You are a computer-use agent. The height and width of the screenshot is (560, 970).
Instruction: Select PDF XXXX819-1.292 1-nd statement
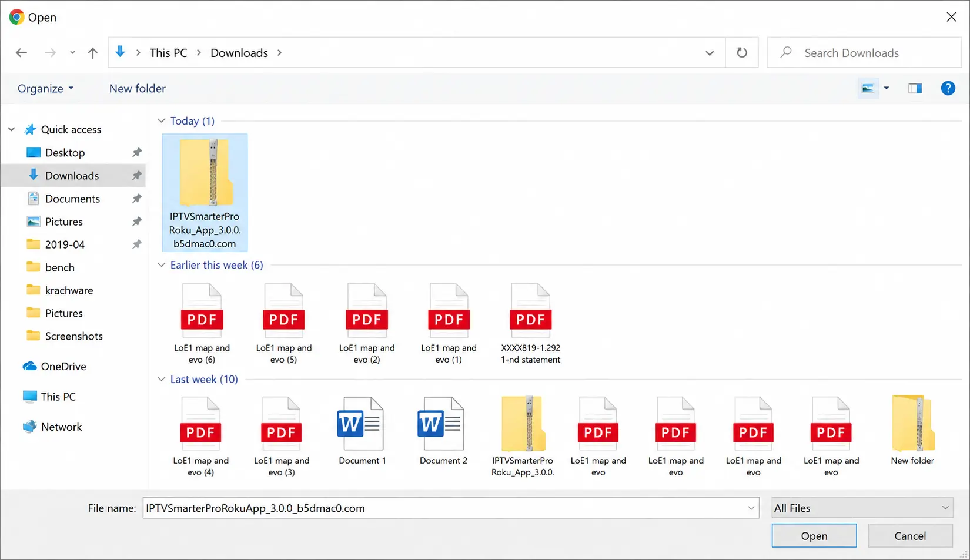(x=531, y=324)
